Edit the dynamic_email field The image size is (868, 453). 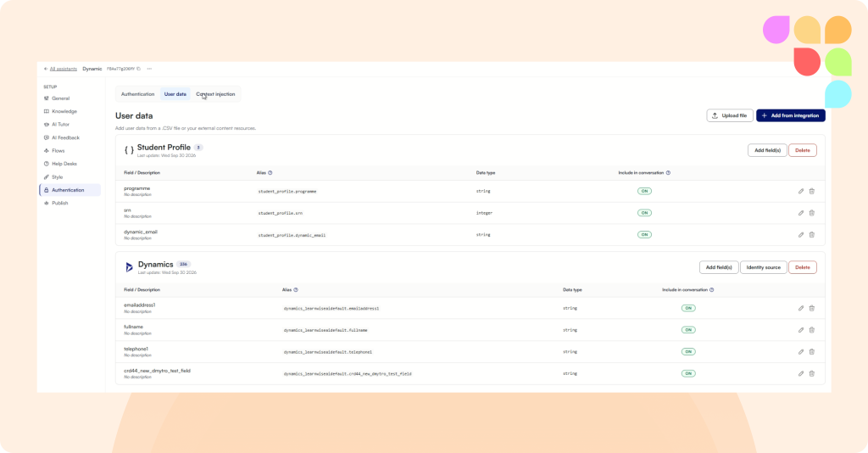tap(801, 235)
